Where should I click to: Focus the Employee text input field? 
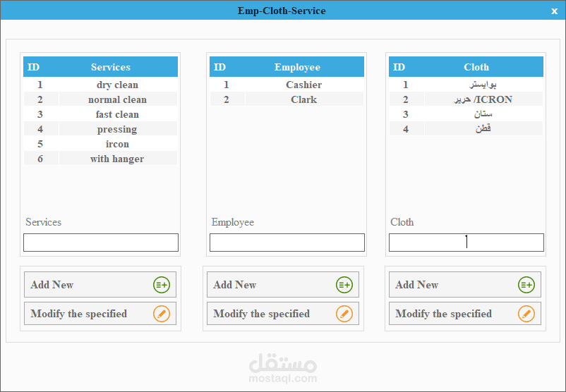pyautogui.click(x=287, y=243)
